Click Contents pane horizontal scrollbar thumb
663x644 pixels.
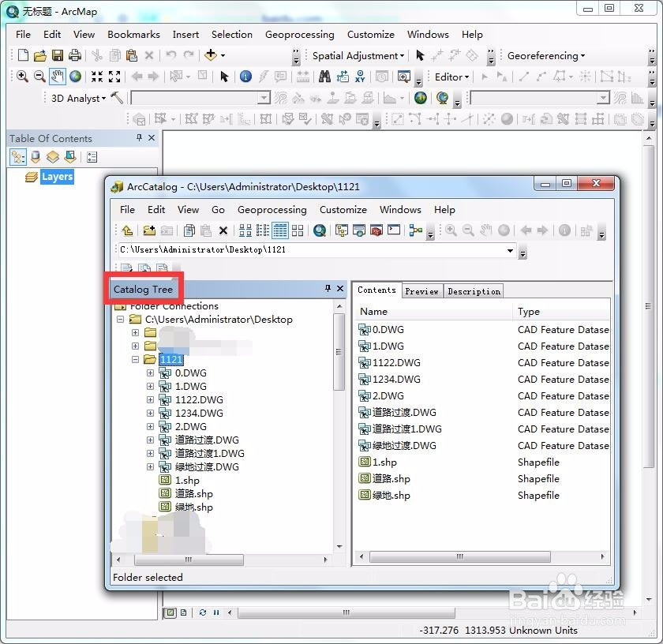459,556
